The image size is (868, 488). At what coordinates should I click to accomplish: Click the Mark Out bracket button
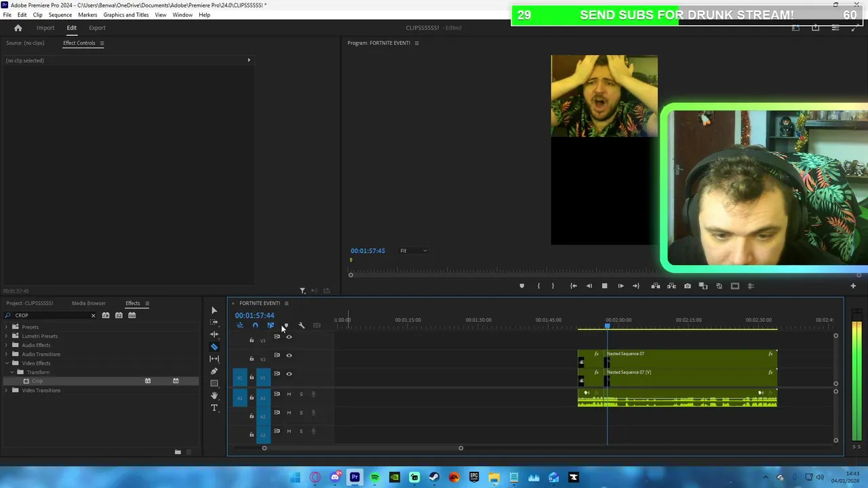[553, 286]
